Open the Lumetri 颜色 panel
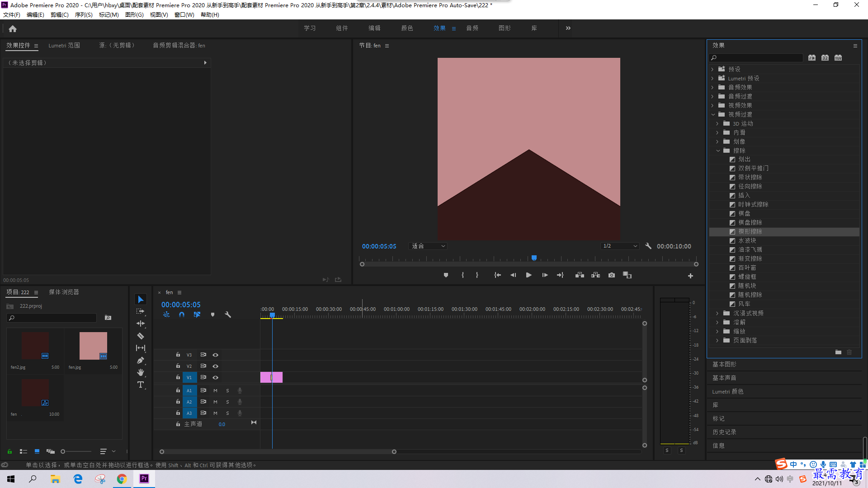 728,391
